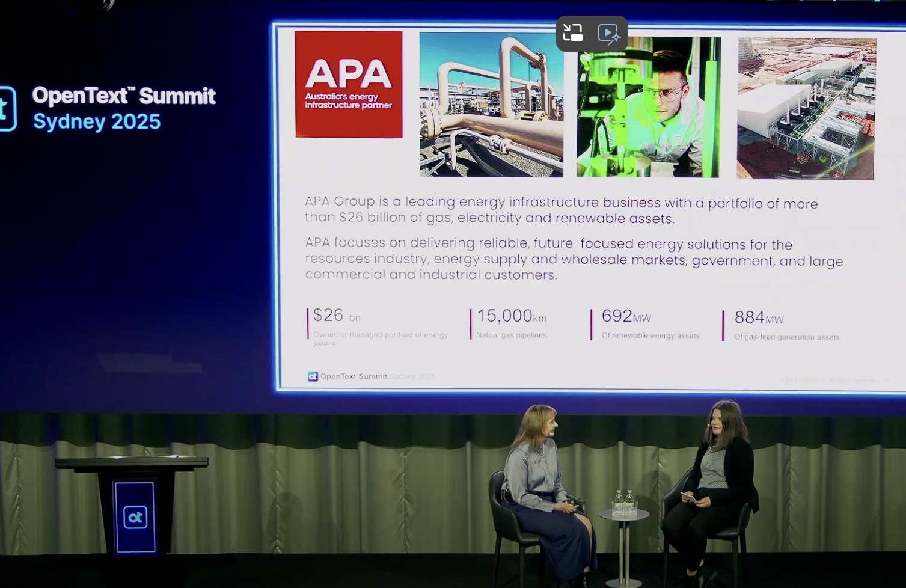
Task: Click the '$26 bn' statistic to toggle details
Action: (x=328, y=315)
